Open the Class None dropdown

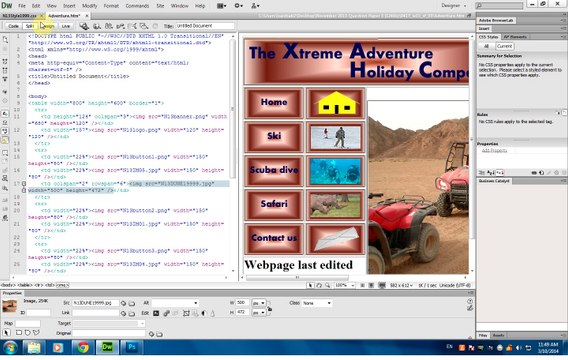click(317, 303)
